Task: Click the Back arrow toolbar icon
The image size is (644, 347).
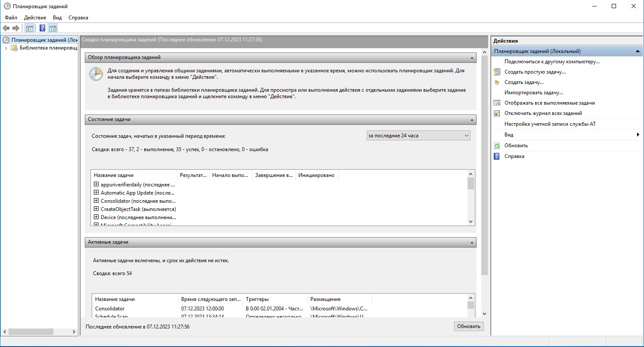Action: coord(6,28)
